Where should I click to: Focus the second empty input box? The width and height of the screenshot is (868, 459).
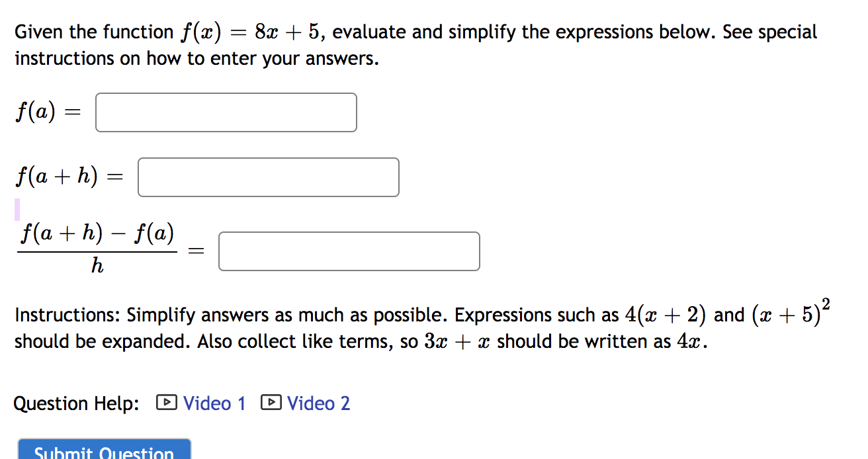pyautogui.click(x=268, y=177)
